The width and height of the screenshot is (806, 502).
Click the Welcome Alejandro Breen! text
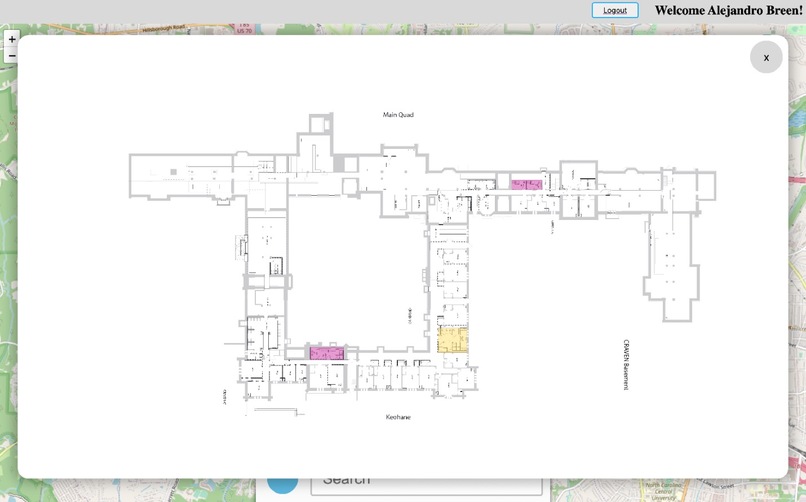[728, 10]
